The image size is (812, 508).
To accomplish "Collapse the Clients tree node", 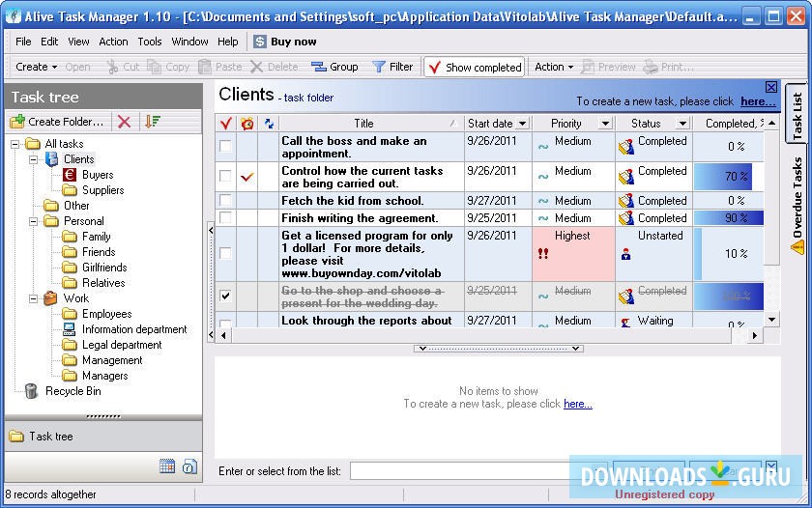I will tap(34, 159).
